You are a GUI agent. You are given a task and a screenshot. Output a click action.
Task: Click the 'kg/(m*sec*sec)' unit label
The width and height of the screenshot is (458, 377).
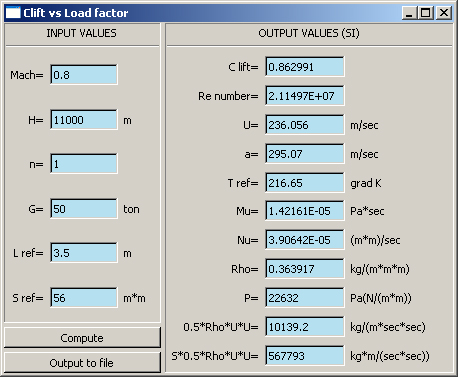pos(388,327)
